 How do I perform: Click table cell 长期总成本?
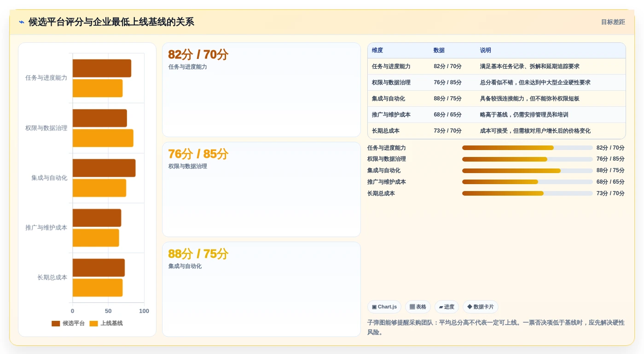(386, 131)
